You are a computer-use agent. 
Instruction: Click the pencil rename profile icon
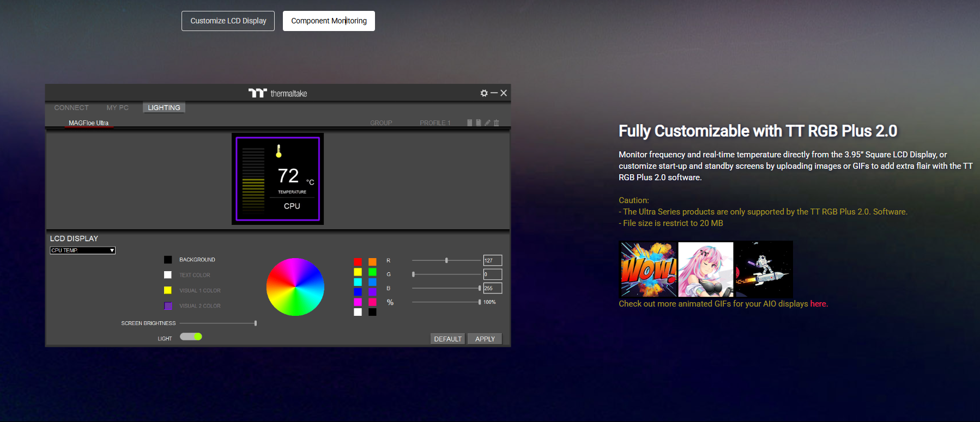coord(487,123)
